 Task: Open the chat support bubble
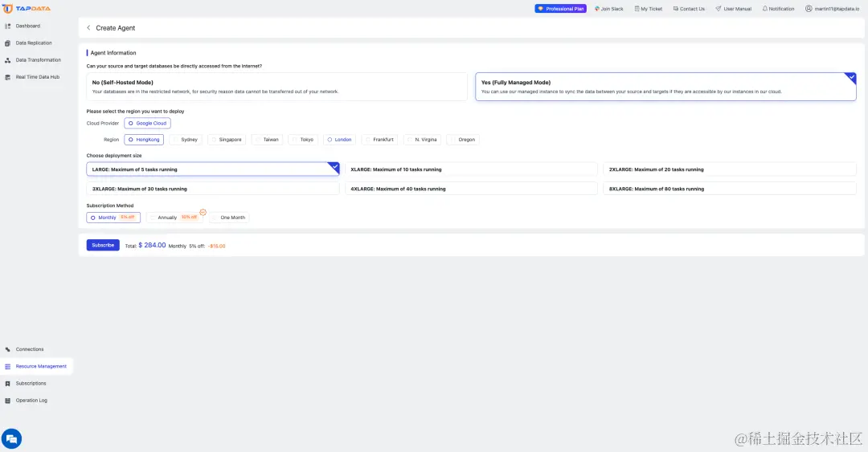11,438
